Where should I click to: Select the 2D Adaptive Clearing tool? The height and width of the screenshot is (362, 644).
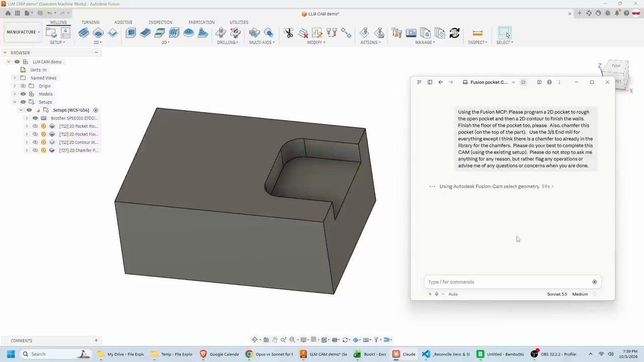click(x=84, y=33)
